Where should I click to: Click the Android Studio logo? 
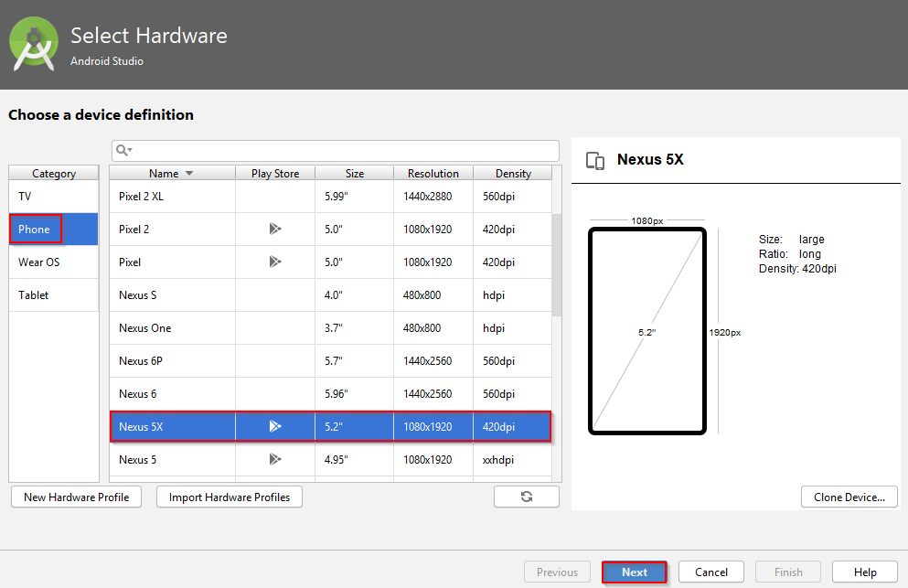click(34, 44)
